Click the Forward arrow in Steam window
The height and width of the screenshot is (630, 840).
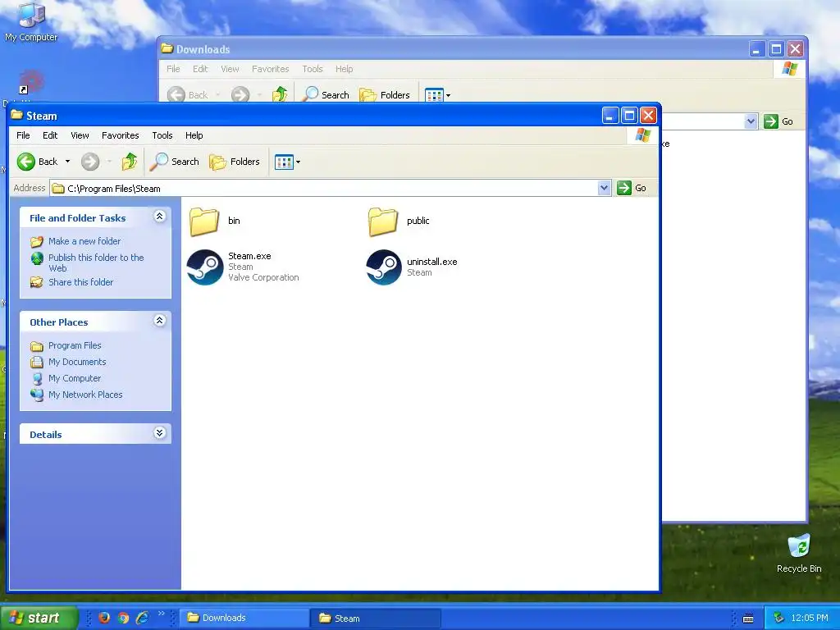coord(90,162)
